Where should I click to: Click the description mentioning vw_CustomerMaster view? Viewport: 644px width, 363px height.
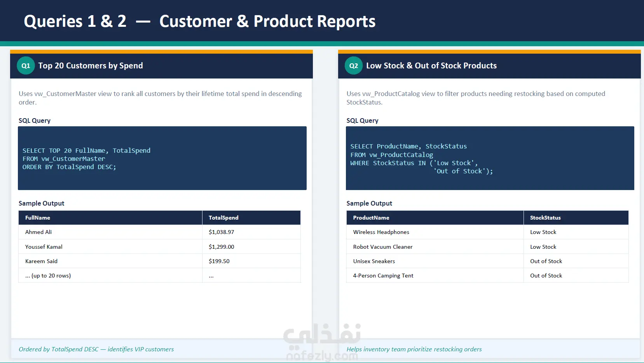[x=160, y=98]
